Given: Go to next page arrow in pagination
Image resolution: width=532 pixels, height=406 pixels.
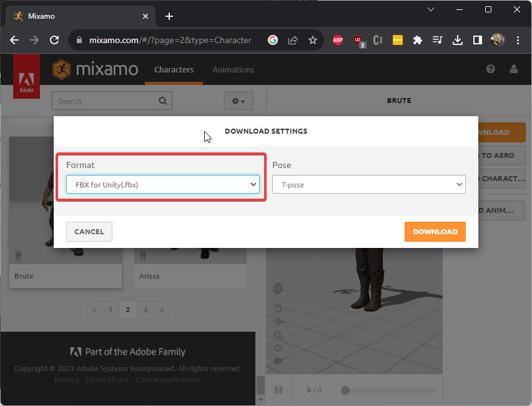Looking at the screenshot, I should point(162,310).
